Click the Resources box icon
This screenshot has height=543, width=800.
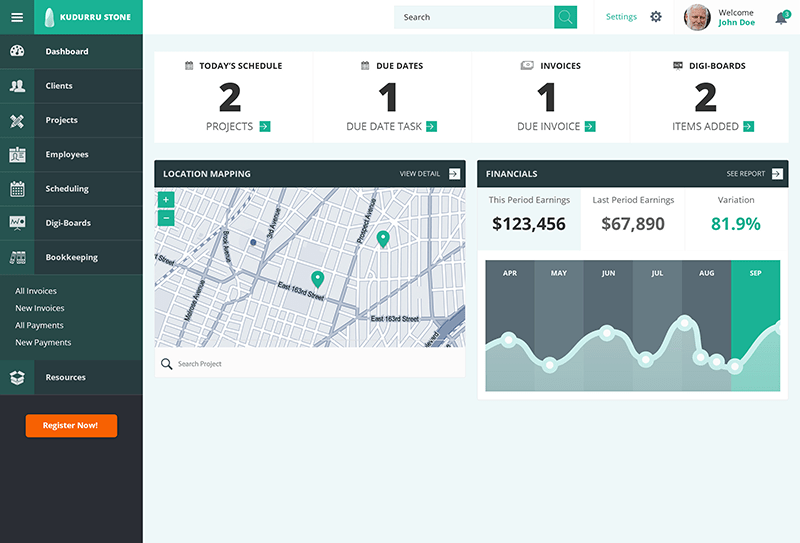tap(17, 378)
